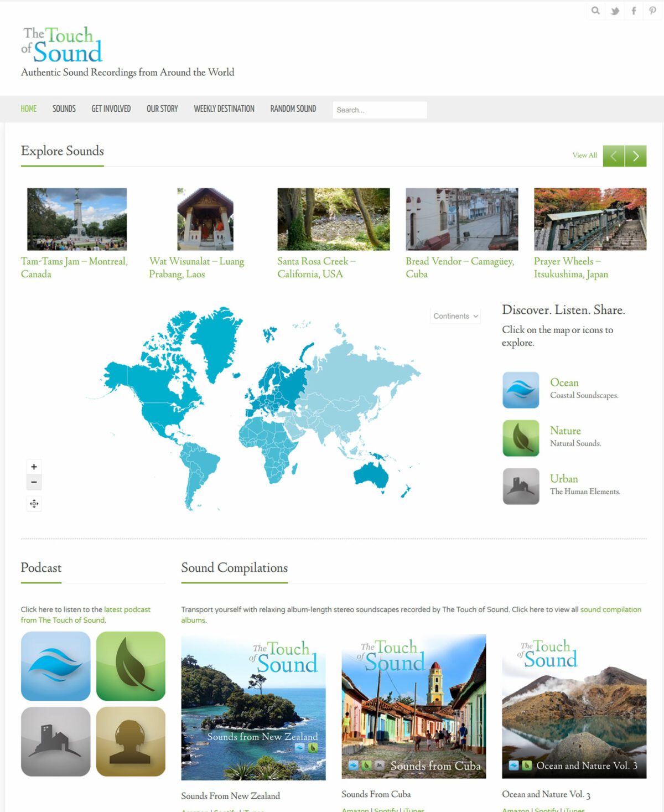664x812 pixels.
Task: Open WEEKLY DESTINATION in nav bar
Action: click(224, 109)
